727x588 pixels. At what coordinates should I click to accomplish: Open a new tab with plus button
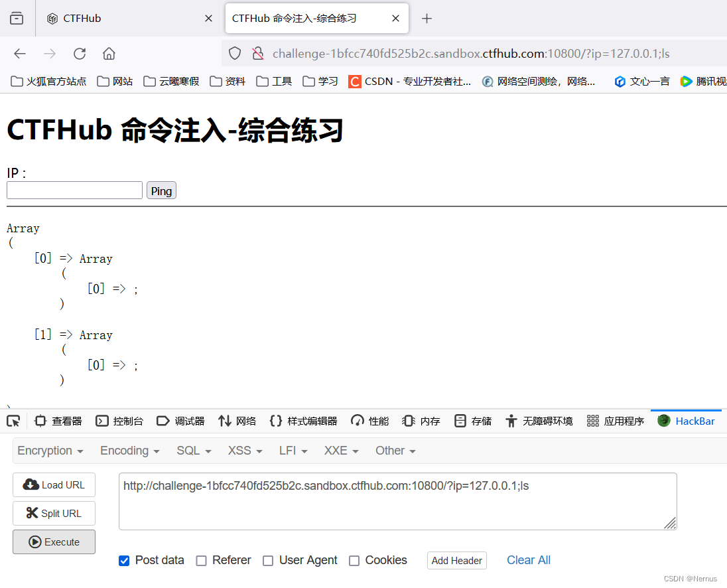point(427,18)
